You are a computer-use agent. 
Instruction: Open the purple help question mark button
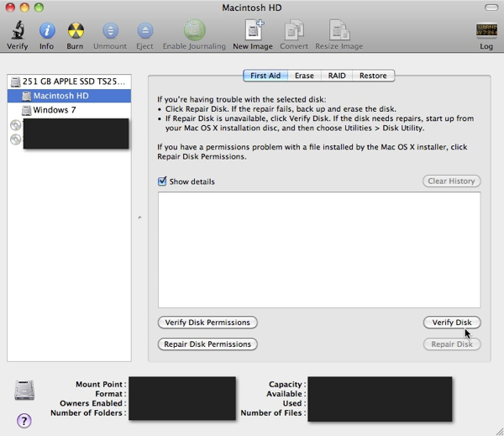[x=24, y=421]
